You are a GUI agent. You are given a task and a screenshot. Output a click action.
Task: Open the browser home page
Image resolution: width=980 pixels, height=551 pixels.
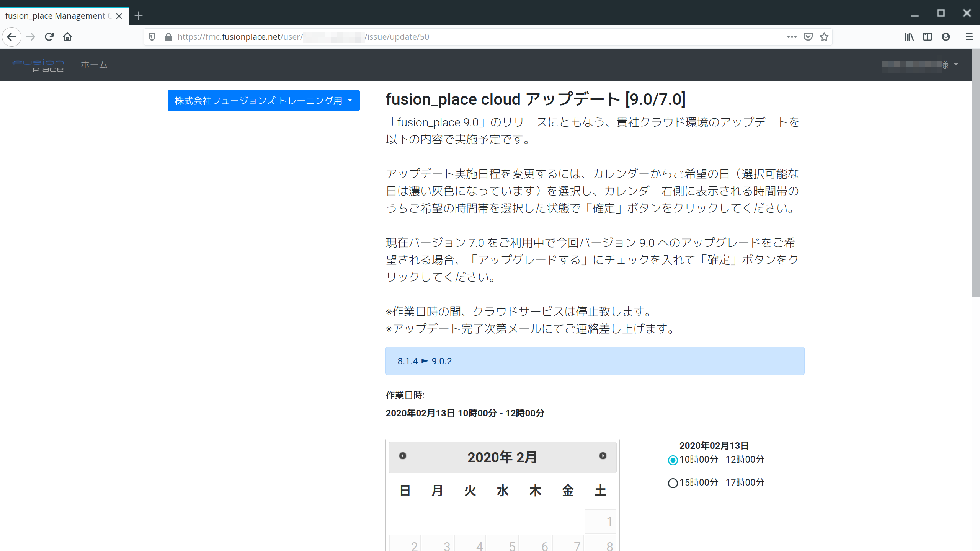pyautogui.click(x=67, y=37)
